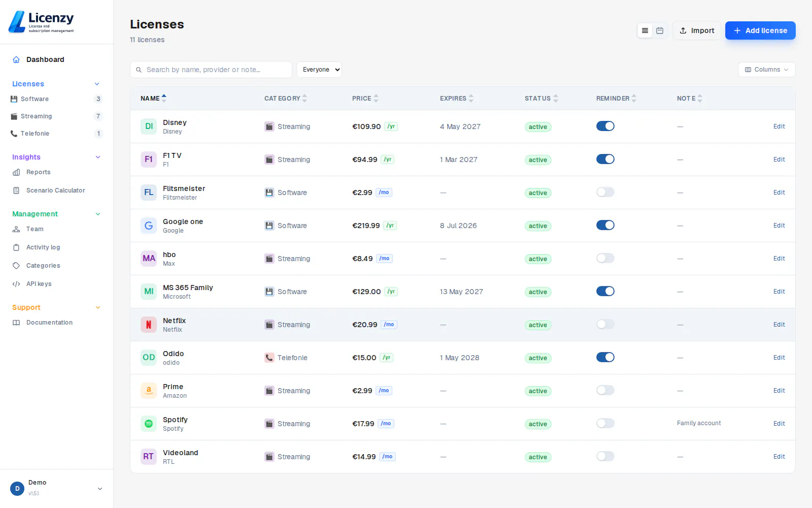Sort table by Price column

tap(365, 99)
